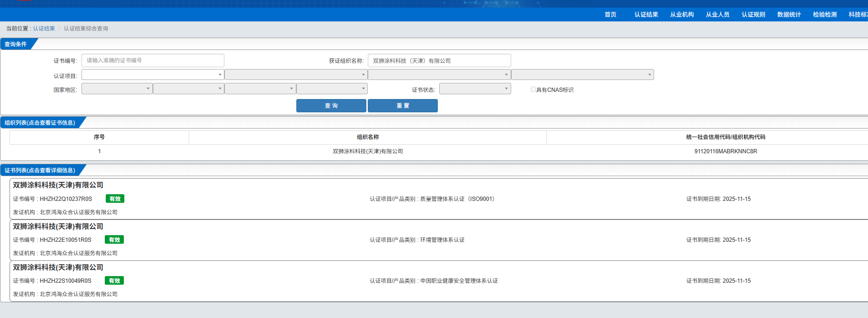This screenshot has height=318, width=868.
Task: Open the second 认证项目 dropdown
Action: (296, 75)
